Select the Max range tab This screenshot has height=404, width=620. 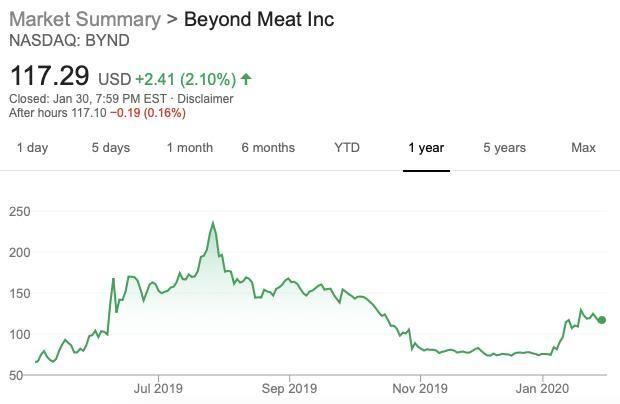(583, 148)
